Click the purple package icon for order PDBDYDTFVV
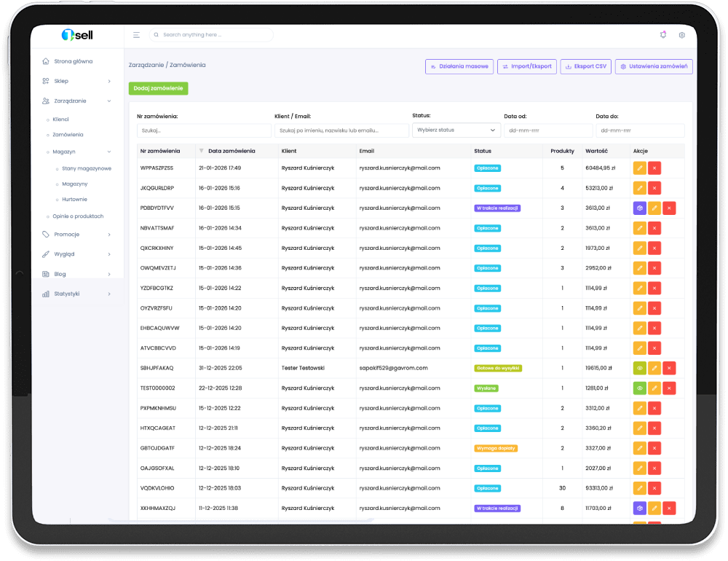The height and width of the screenshot is (561, 728). (x=640, y=208)
